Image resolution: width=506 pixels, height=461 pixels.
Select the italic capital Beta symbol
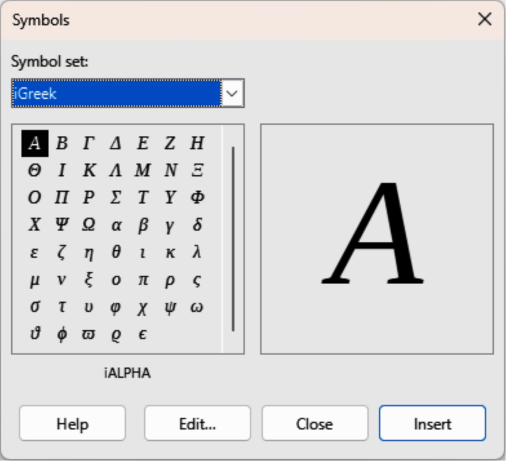point(62,143)
